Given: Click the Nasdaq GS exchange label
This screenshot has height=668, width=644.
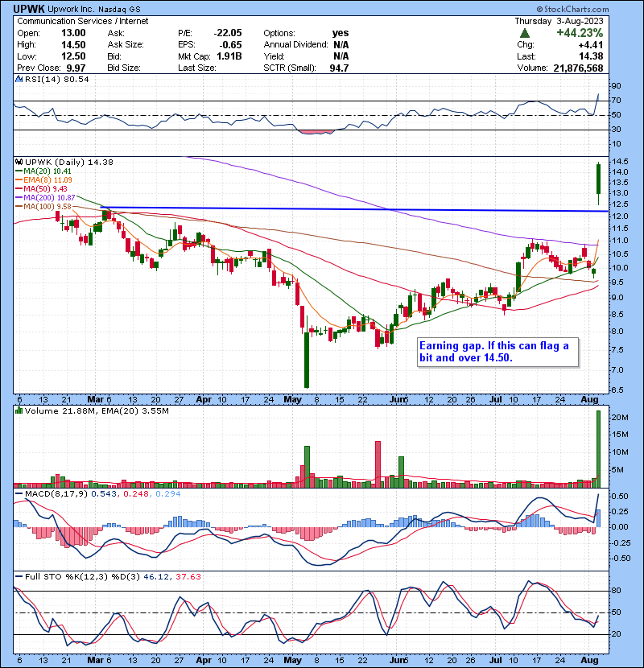Looking at the screenshot, I should coord(119,9).
